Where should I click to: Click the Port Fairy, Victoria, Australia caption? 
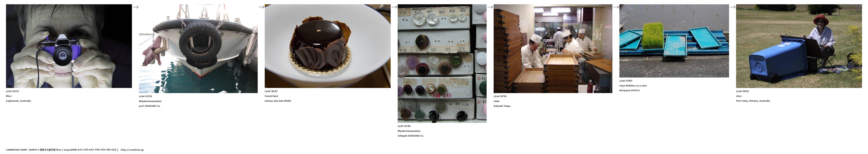pos(753,101)
